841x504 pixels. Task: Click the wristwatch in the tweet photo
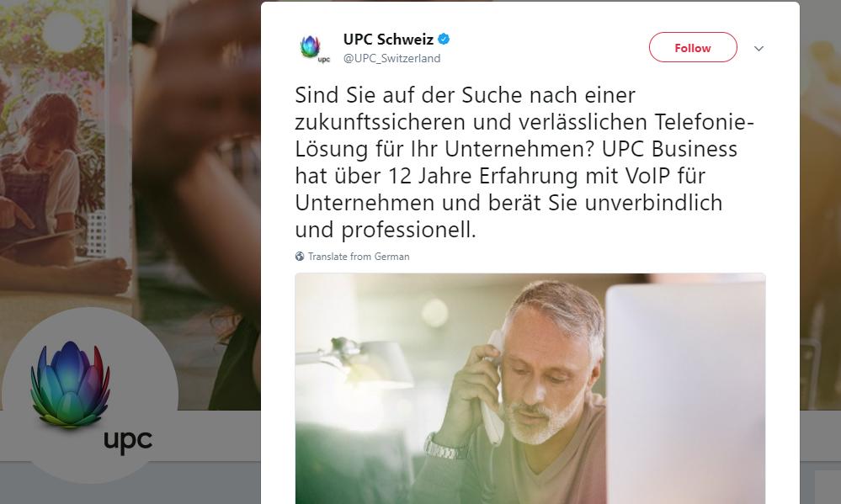click(444, 447)
